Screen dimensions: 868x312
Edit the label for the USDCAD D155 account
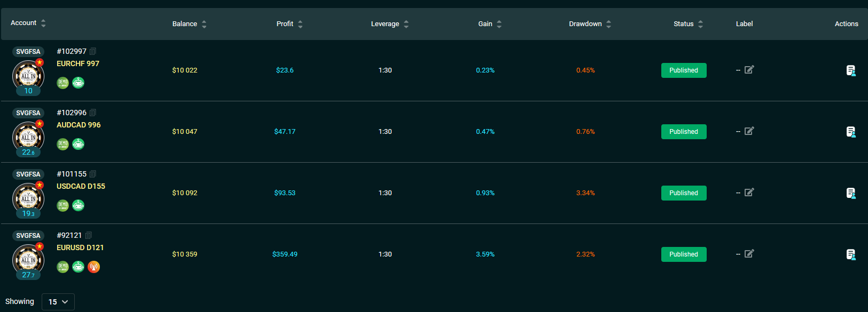pyautogui.click(x=749, y=193)
